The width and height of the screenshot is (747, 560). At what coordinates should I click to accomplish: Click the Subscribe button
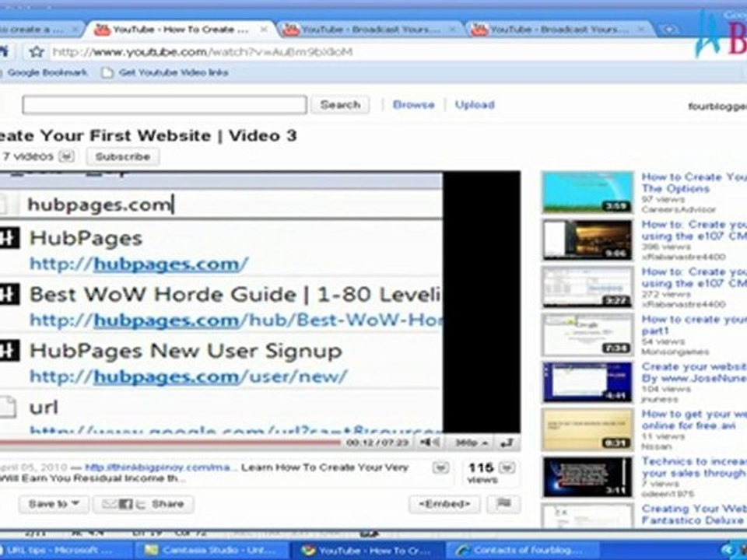123,156
